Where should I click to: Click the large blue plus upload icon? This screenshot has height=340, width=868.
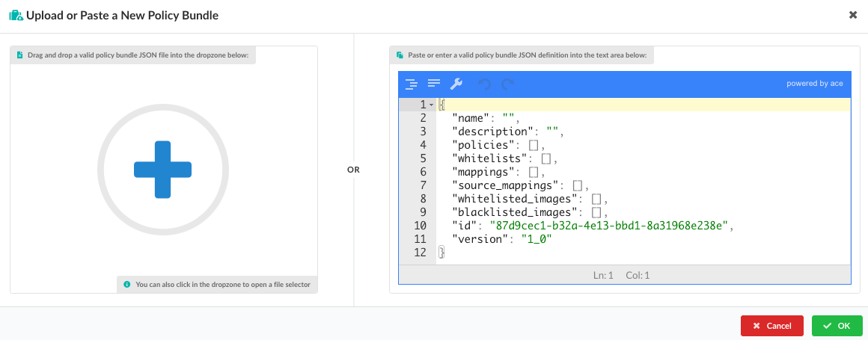tap(163, 170)
